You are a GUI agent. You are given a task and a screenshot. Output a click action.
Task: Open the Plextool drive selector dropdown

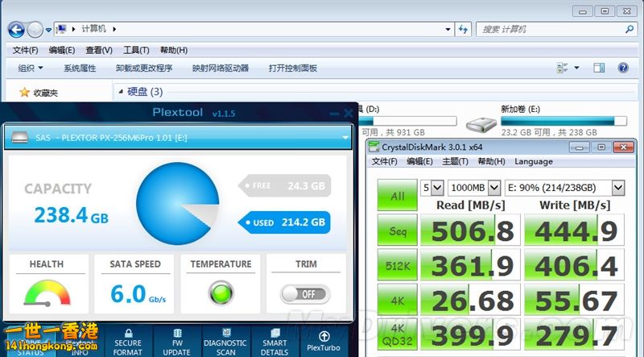pyautogui.click(x=345, y=138)
